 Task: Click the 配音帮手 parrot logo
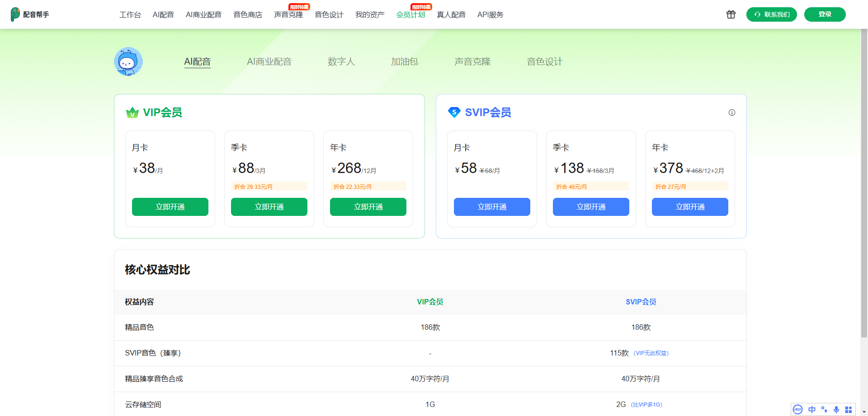click(15, 14)
